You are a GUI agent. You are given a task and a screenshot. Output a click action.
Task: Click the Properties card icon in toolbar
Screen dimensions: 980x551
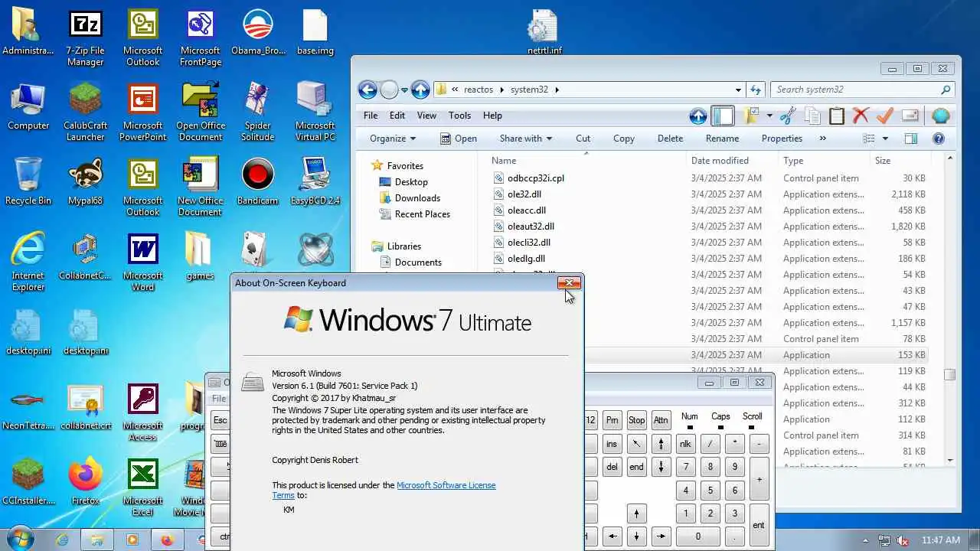point(910,116)
